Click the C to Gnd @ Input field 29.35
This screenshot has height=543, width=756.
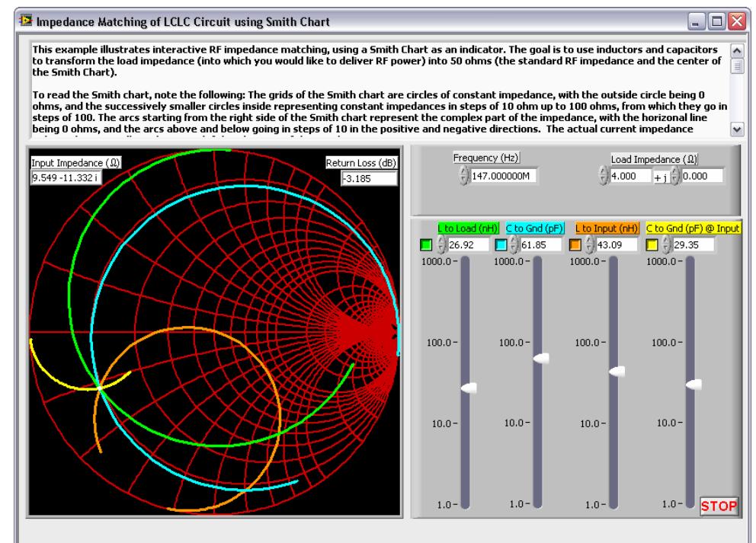point(694,244)
